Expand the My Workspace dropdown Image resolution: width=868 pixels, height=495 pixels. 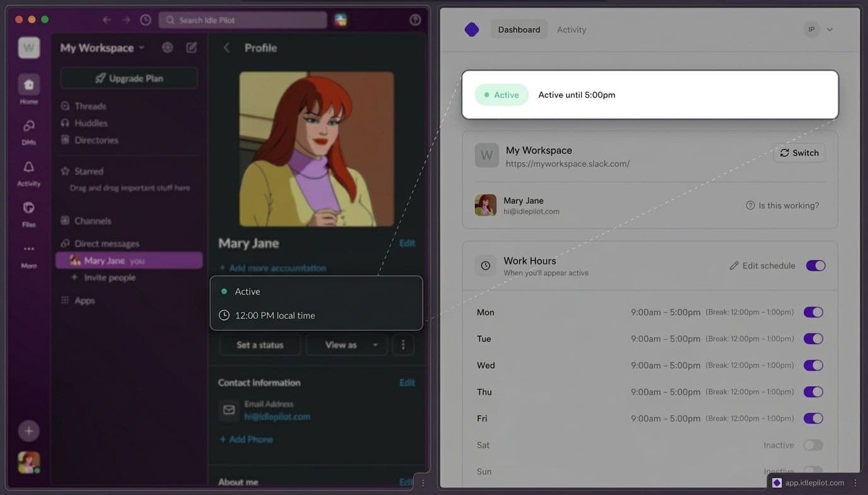[141, 47]
